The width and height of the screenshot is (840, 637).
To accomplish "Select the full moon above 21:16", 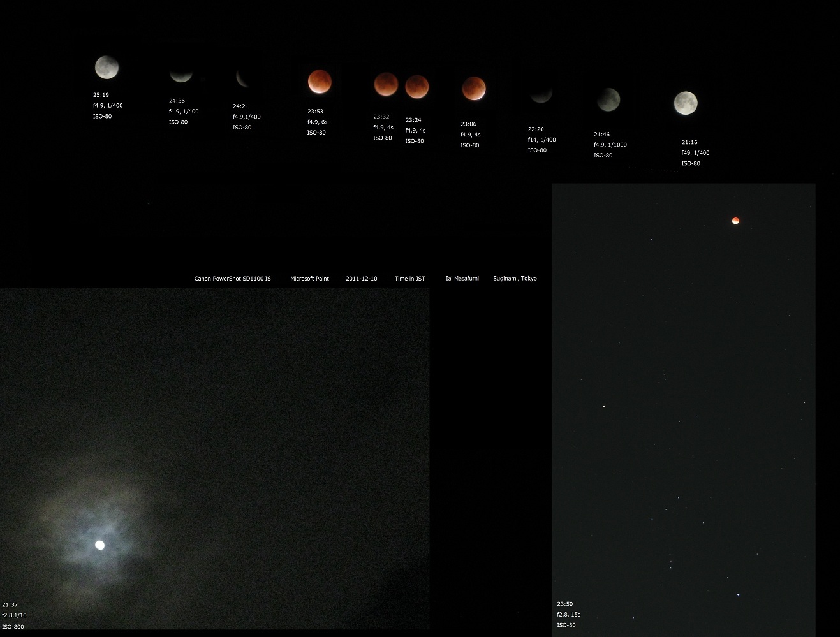I will click(x=686, y=103).
